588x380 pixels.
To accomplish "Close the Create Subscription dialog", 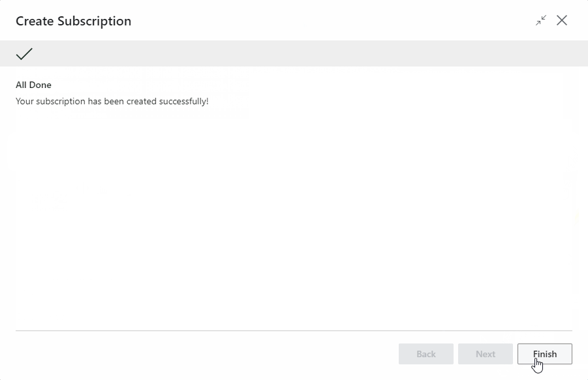I will click(562, 20).
